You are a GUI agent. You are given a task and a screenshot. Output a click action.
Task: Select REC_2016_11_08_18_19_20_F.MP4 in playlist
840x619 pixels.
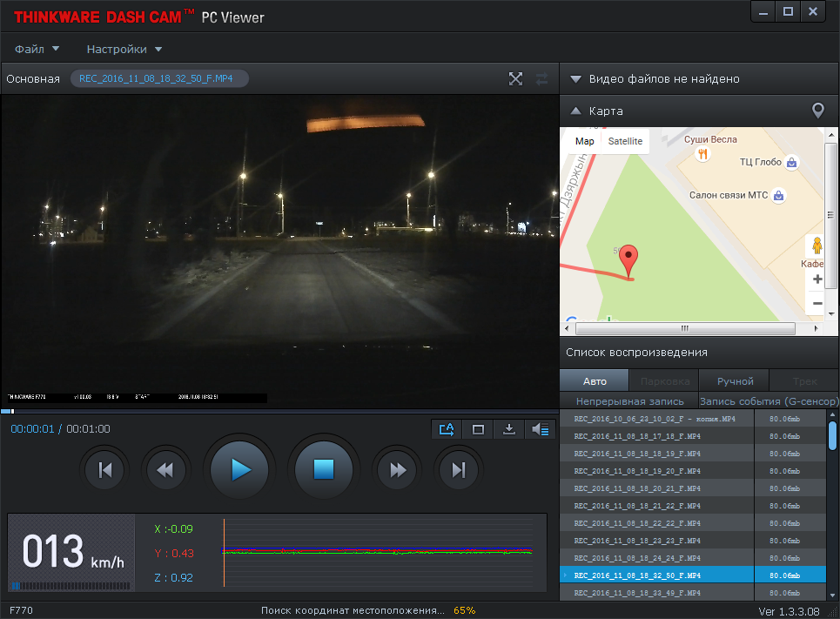pos(692,471)
